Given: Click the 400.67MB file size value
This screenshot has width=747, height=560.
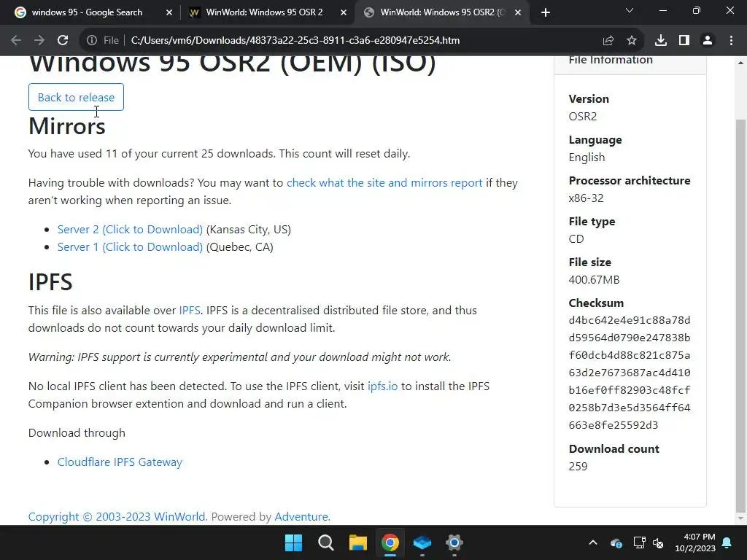Looking at the screenshot, I should (594, 280).
